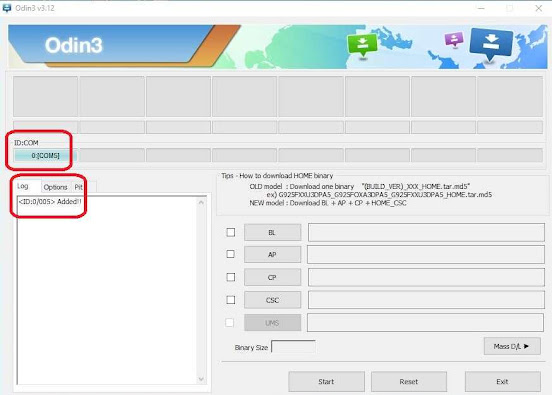Click the AP file button
Viewport: 552px width, 395px height.
[x=272, y=255]
